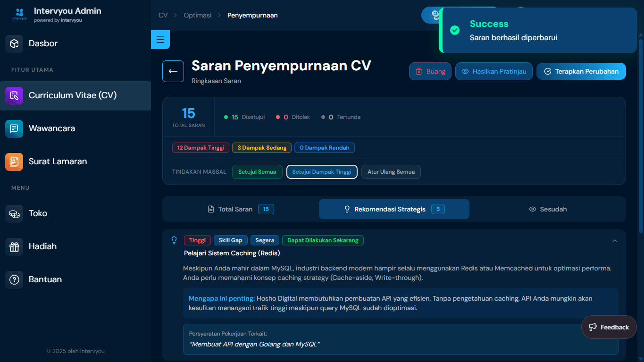Click the back arrow button
Screen dimensions: 644x362
point(173,71)
